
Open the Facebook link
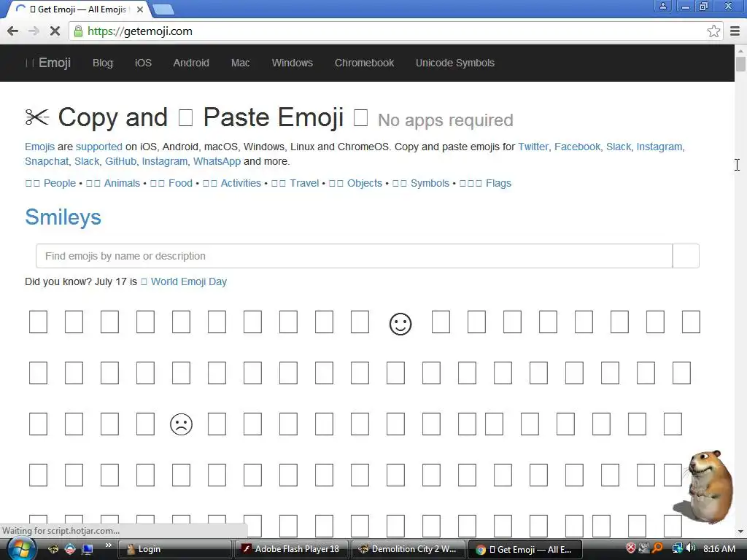point(578,147)
